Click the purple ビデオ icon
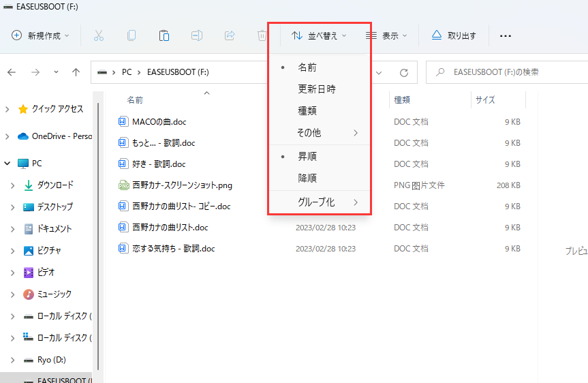The width and height of the screenshot is (588, 383). (29, 273)
